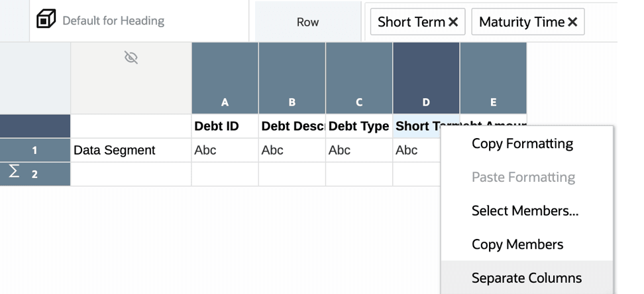
Task: Select column B header
Action: click(292, 78)
